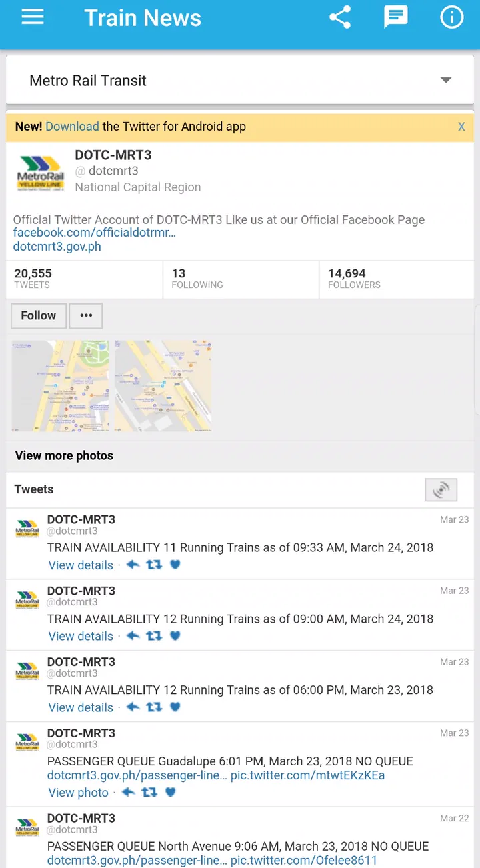480x868 pixels.
Task: Like the 06:00 PM availability tweet
Action: [x=175, y=707]
